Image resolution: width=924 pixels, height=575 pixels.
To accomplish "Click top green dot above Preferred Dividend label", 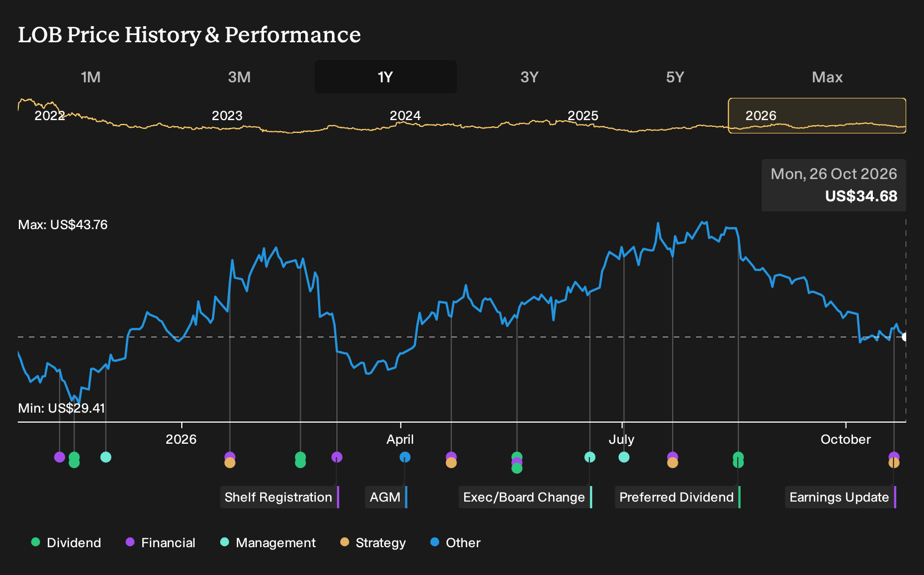I will 738,457.
